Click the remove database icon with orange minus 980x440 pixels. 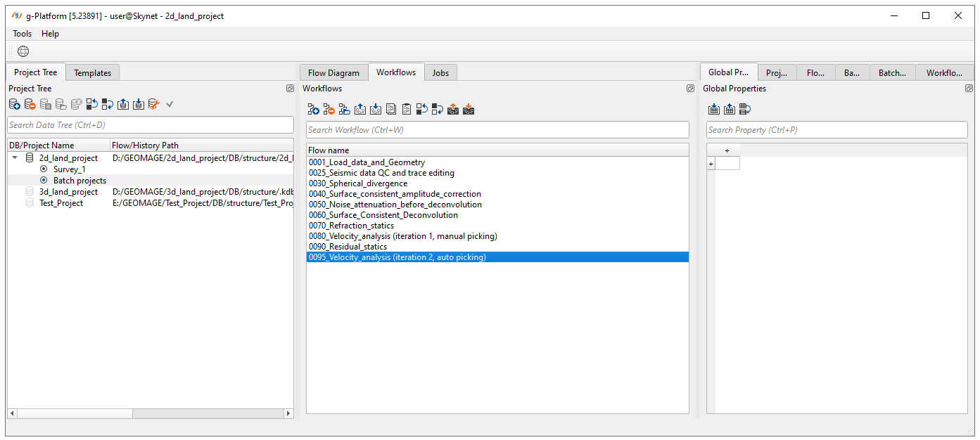coord(30,104)
